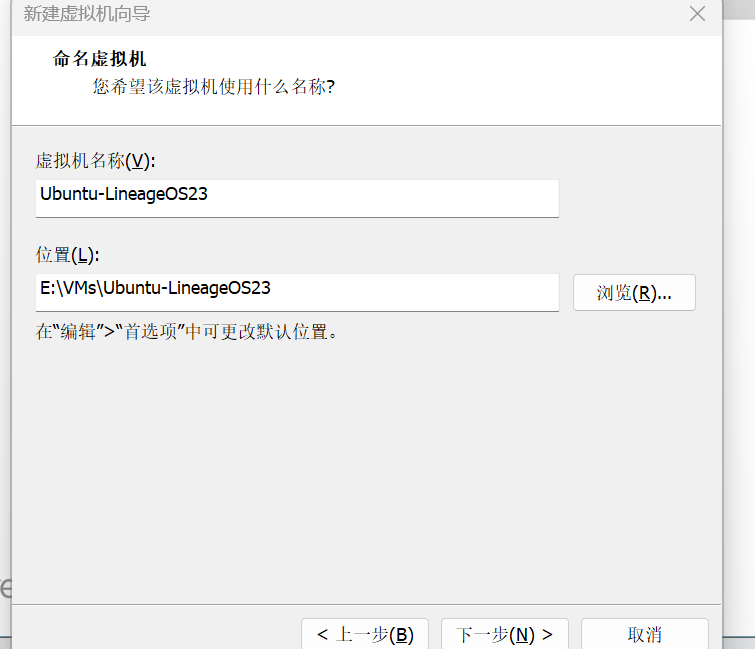
Task: Close the 新建虚拟机向导 dialog
Action: click(x=697, y=13)
